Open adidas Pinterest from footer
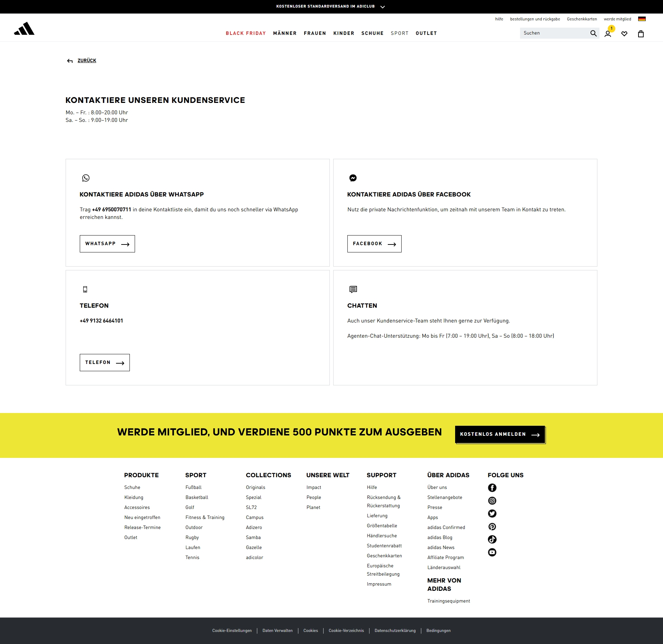This screenshot has height=644, width=663. pyautogui.click(x=492, y=527)
